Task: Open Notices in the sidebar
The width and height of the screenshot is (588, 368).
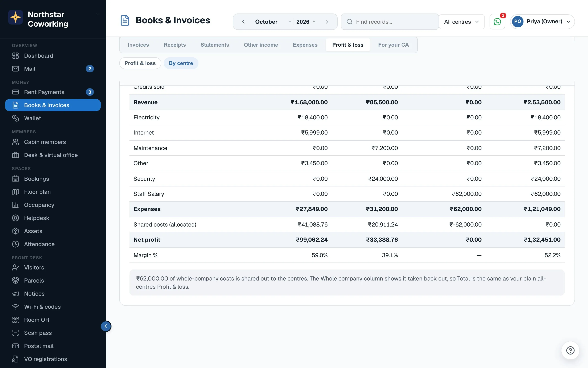Action: (x=53, y=294)
